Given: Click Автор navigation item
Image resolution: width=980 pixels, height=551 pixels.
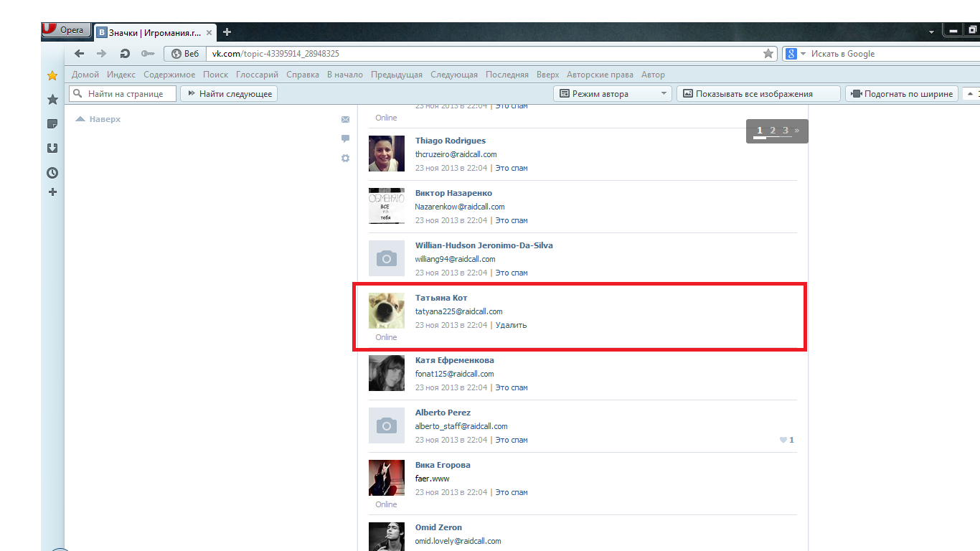Looking at the screenshot, I should [x=653, y=75].
